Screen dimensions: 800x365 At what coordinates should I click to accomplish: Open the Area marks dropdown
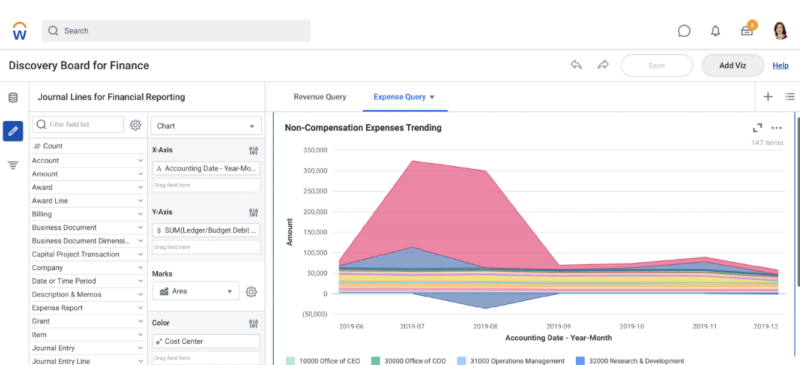pos(196,291)
